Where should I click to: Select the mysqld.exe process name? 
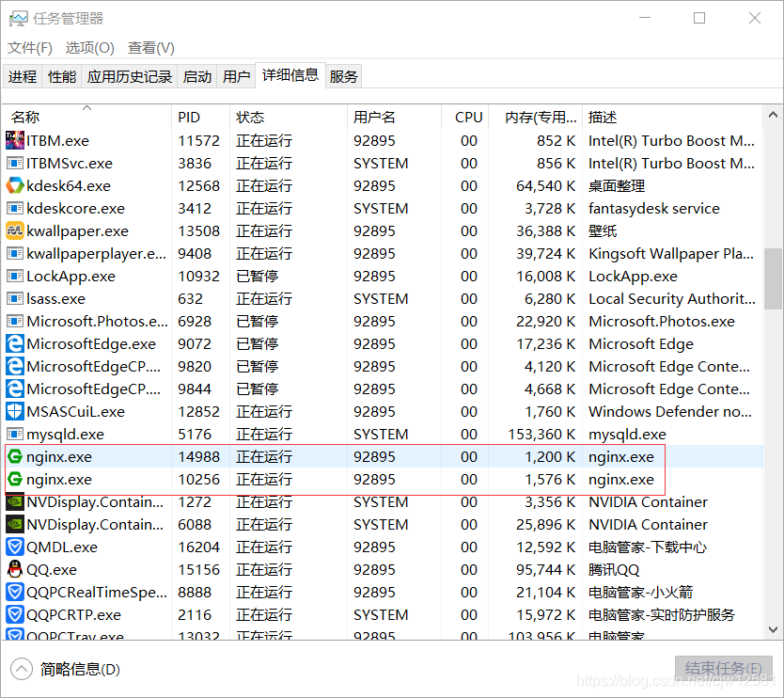coord(66,435)
